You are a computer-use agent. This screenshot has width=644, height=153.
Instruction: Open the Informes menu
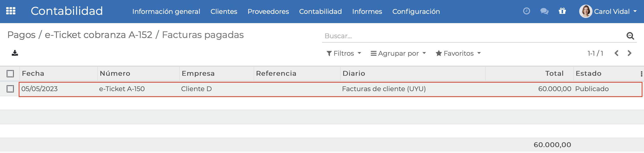point(367,11)
